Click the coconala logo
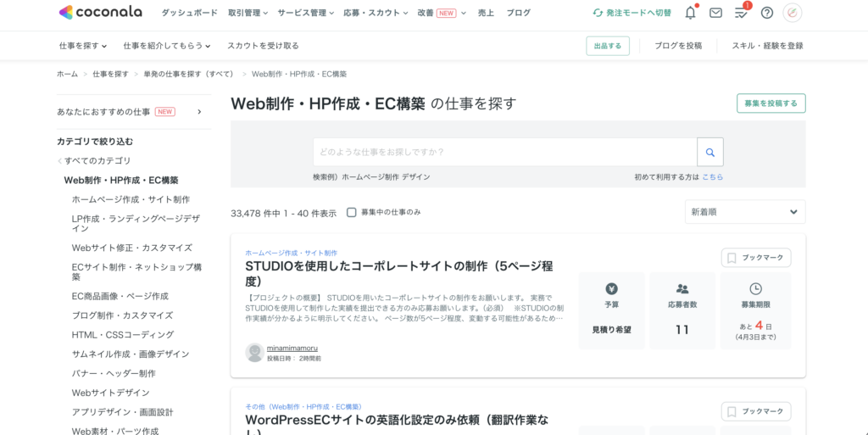Viewport: 868px width, 435px height. (x=100, y=13)
